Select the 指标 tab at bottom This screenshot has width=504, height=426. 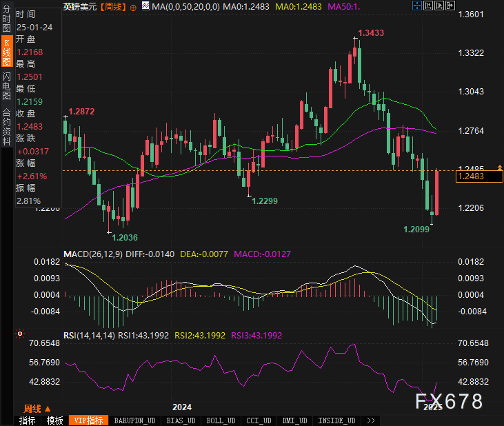[x=28, y=420]
